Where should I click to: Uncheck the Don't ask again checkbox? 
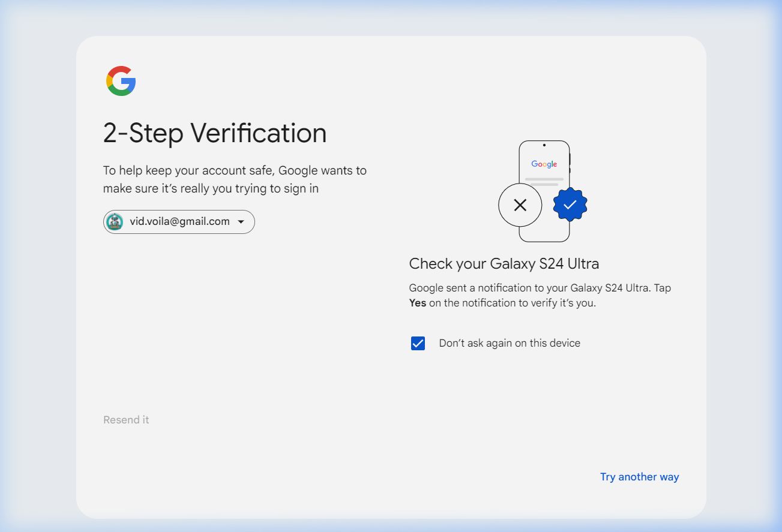coord(418,343)
